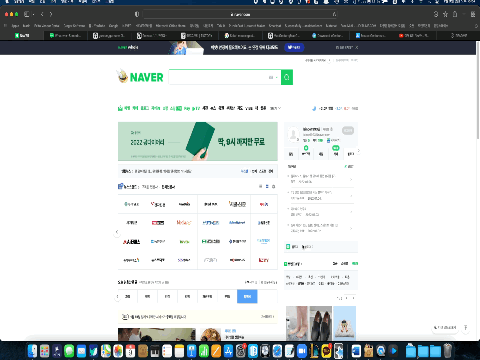Select the blue highlighted category tab
This screenshot has width=480, height=360.
pyautogui.click(x=247, y=296)
